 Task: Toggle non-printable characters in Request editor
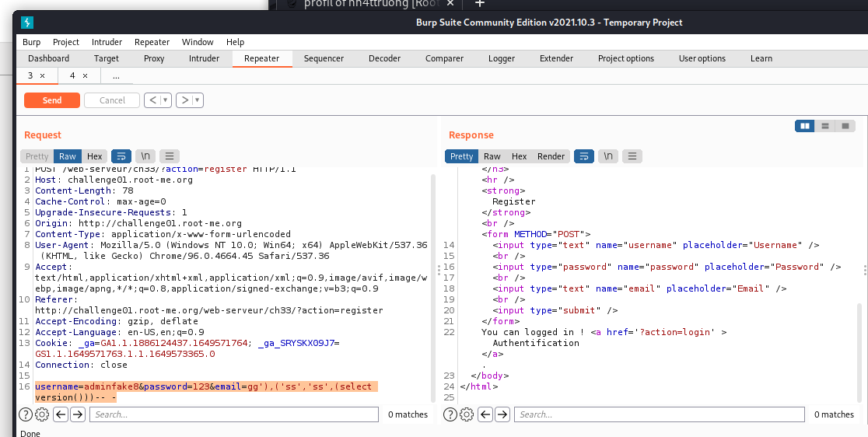tap(145, 156)
